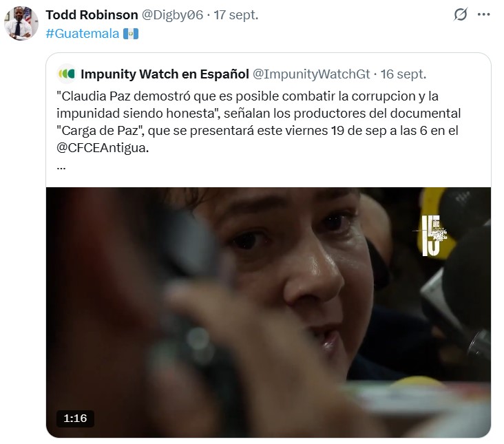
Task: Open the @Digby06 handle
Action: [x=173, y=14]
